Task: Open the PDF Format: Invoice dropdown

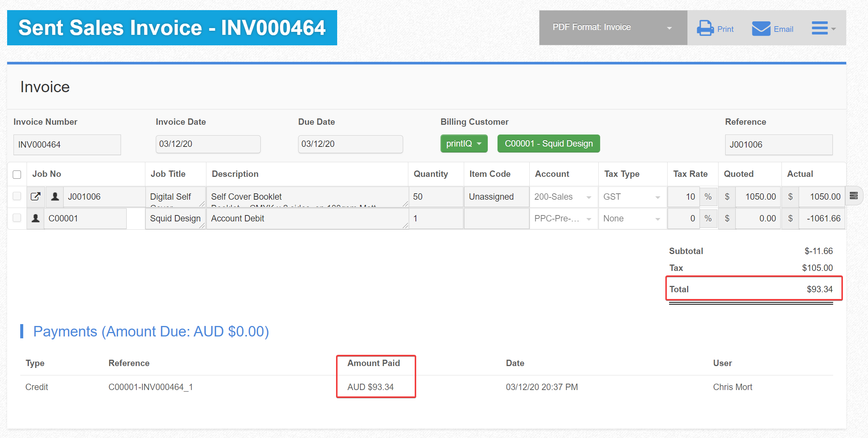Action: pyautogui.click(x=613, y=28)
